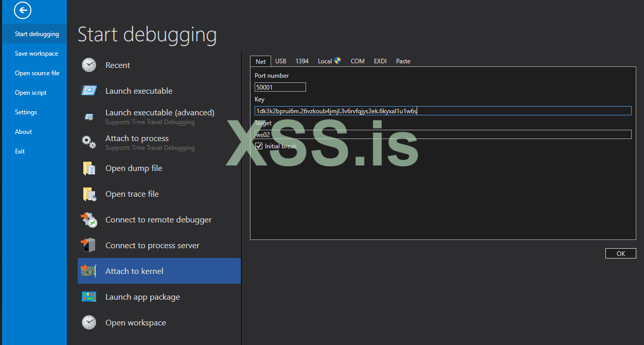Click the Target input field

443,134
